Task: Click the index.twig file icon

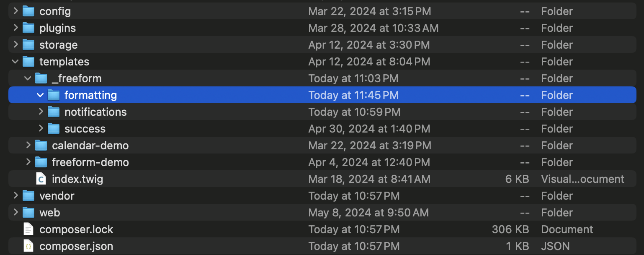Action: pyautogui.click(x=41, y=179)
